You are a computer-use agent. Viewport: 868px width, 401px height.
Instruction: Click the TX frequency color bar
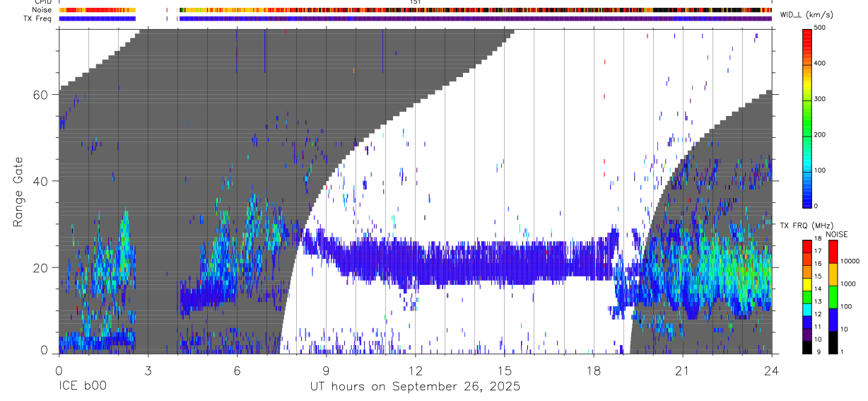(x=807, y=297)
